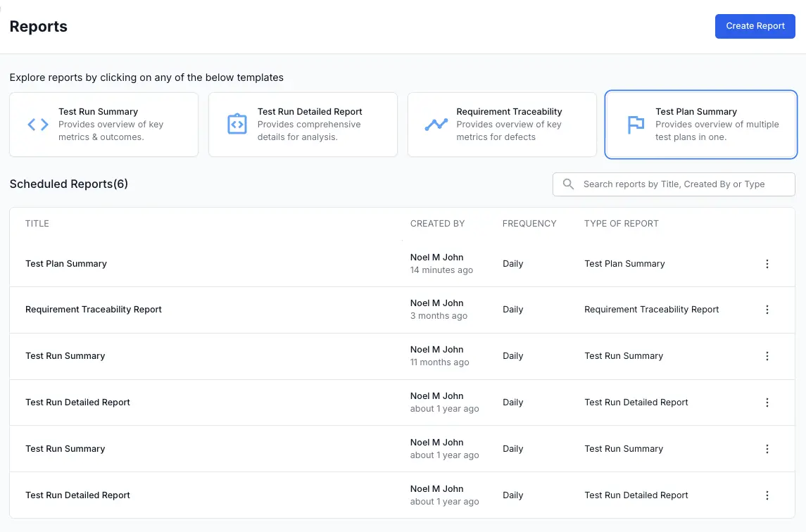Open the three-dot menu on the last table row
806x532 pixels.
(767, 495)
